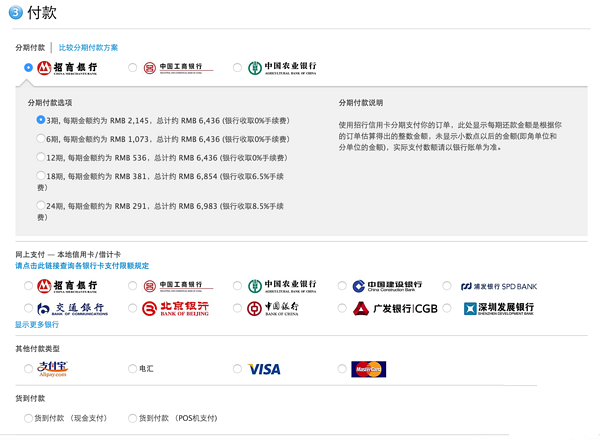Image resolution: width=600 pixels, height=440 pixels.
Task: Click Guangfa Bank CGB logo
Action: 395,308
